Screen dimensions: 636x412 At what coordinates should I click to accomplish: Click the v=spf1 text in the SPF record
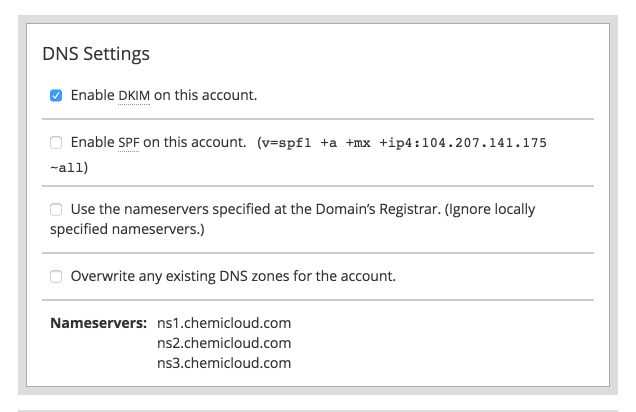click(x=289, y=144)
